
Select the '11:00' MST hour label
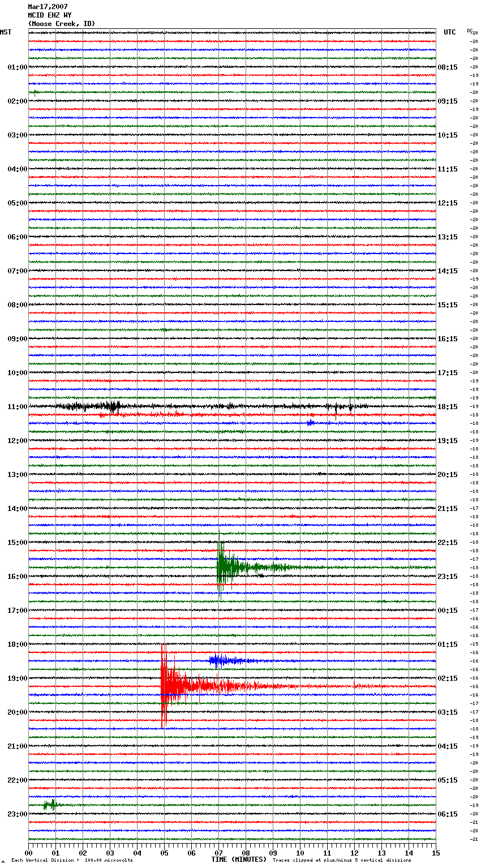[x=17, y=407]
